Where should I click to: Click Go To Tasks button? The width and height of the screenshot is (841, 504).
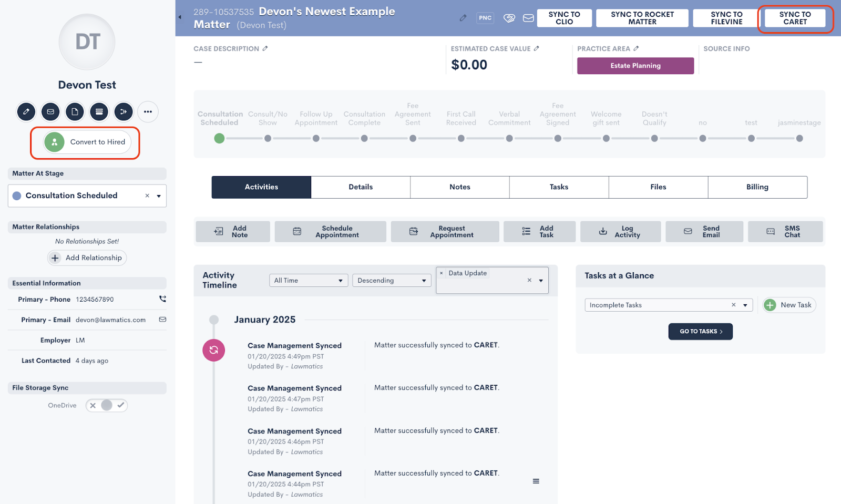701,332
